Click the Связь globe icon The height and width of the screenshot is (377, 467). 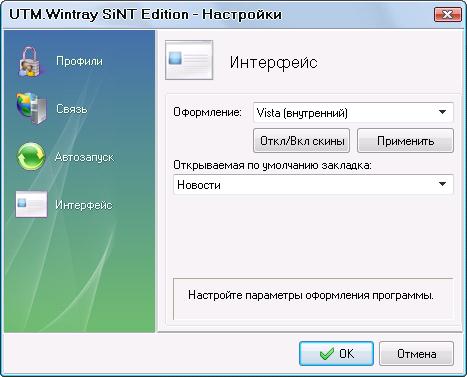click(31, 109)
